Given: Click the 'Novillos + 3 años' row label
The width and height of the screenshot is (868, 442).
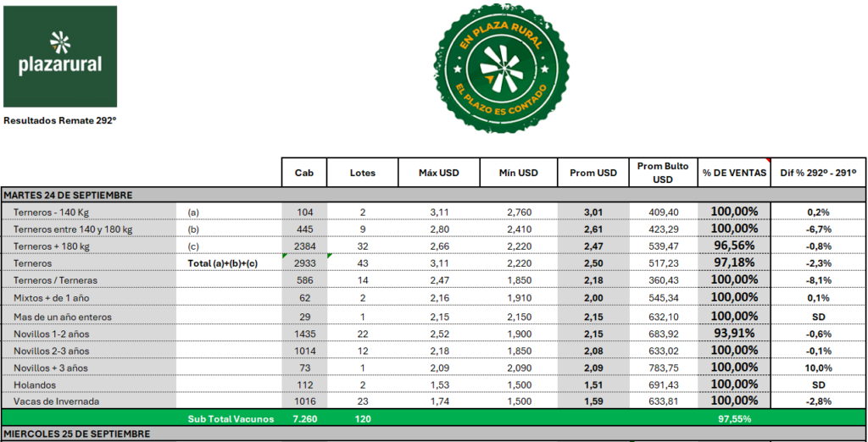Looking at the screenshot, I should [51, 367].
